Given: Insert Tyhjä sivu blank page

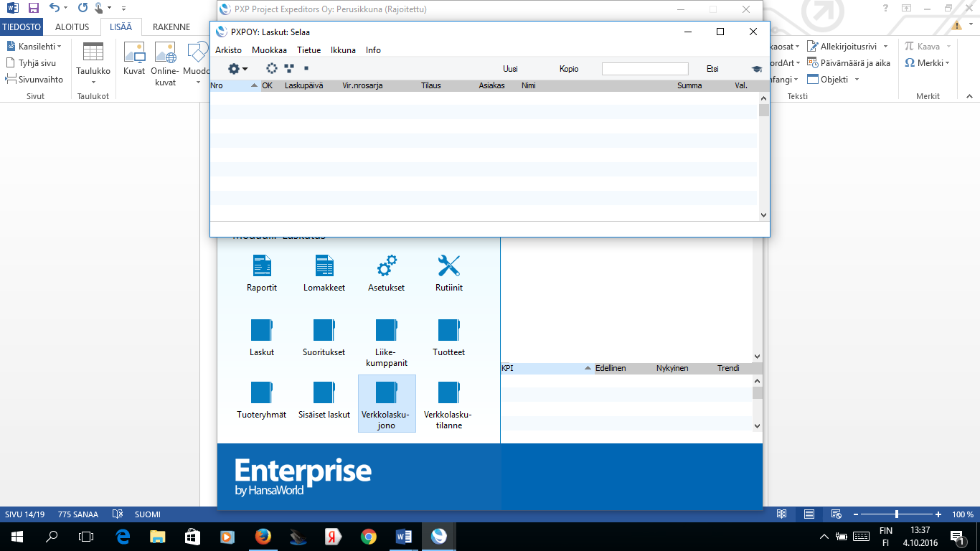Looking at the screenshot, I should coord(31,63).
